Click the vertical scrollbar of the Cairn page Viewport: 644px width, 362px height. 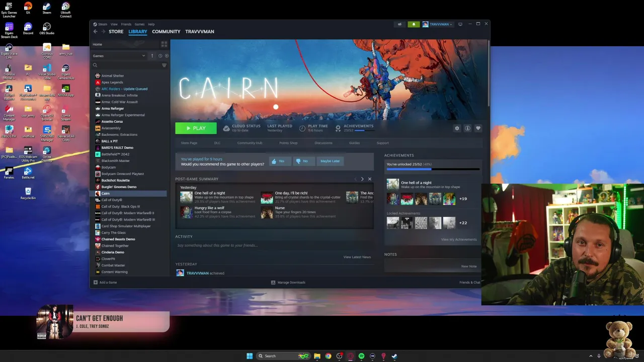pyautogui.click(x=489, y=73)
